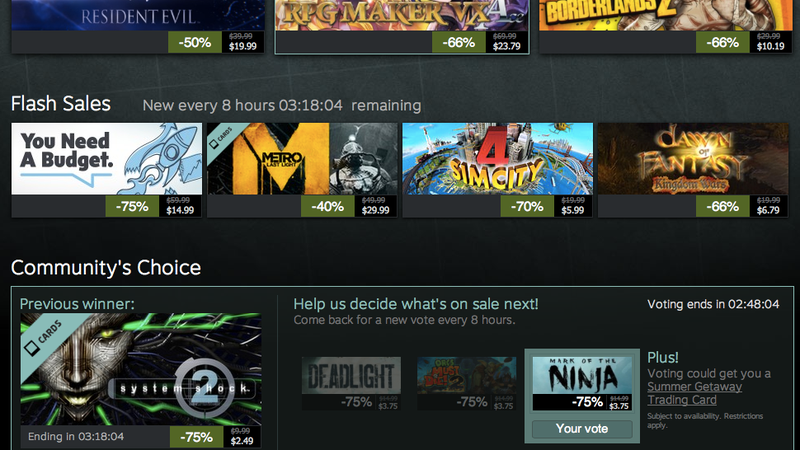Open Dawn of Fantasy Kingdom Wars sale

693,159
